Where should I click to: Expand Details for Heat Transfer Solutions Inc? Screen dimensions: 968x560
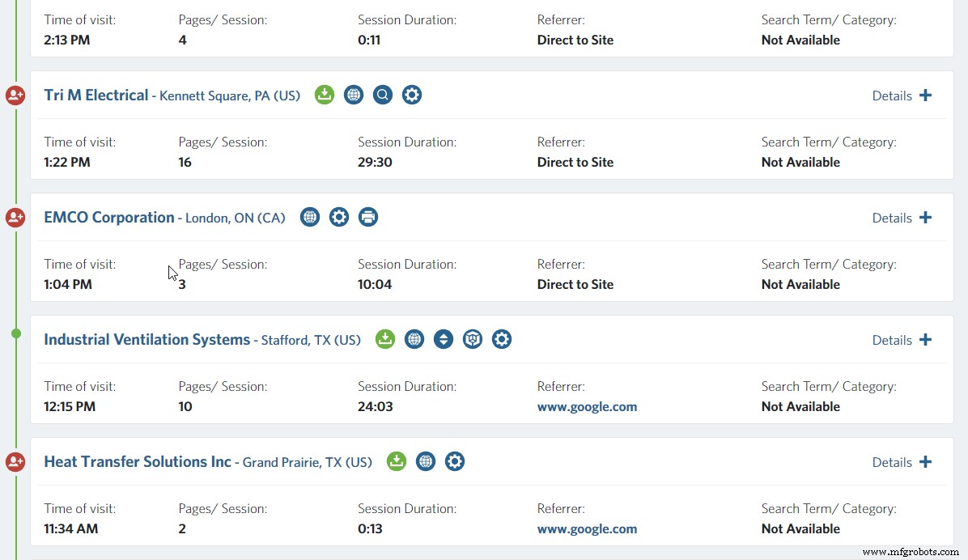point(902,462)
